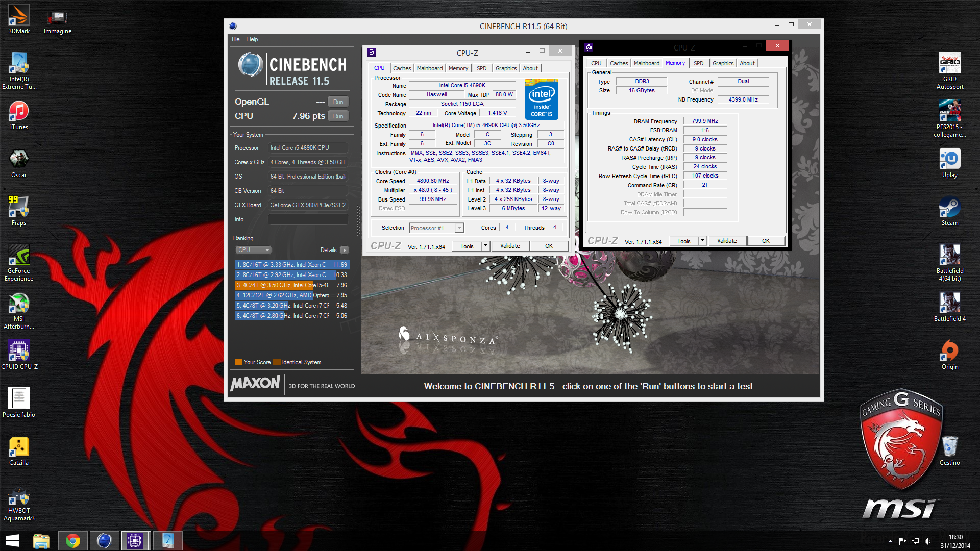980x551 pixels.
Task: Open the Cestino recycle bin
Action: [x=950, y=451]
